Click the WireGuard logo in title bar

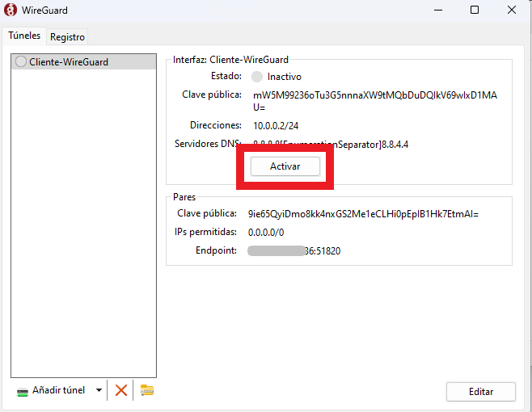point(11,10)
